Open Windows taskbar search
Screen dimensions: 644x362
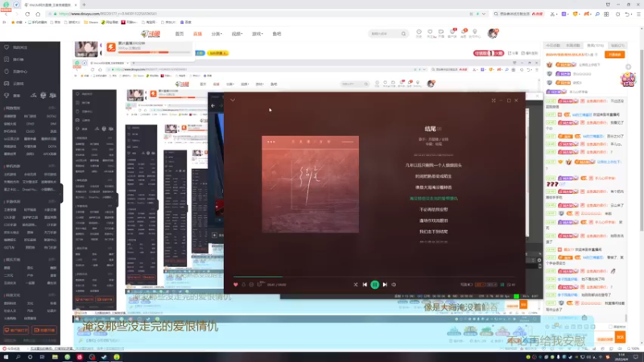(18, 357)
